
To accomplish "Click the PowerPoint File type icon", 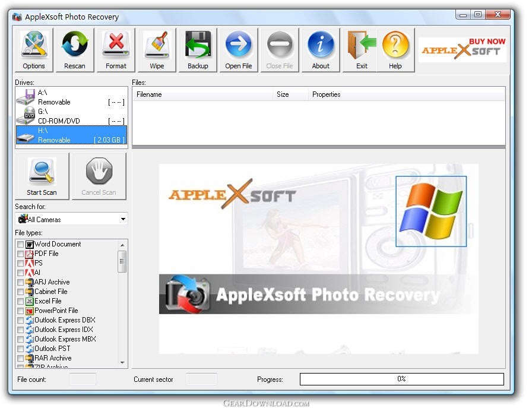I will pyautogui.click(x=30, y=311).
